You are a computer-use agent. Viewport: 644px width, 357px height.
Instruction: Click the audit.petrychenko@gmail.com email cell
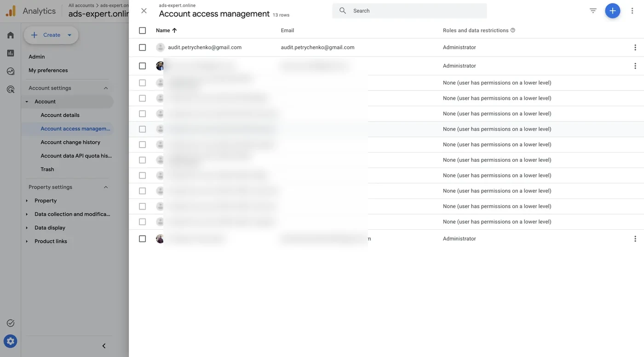pos(318,47)
